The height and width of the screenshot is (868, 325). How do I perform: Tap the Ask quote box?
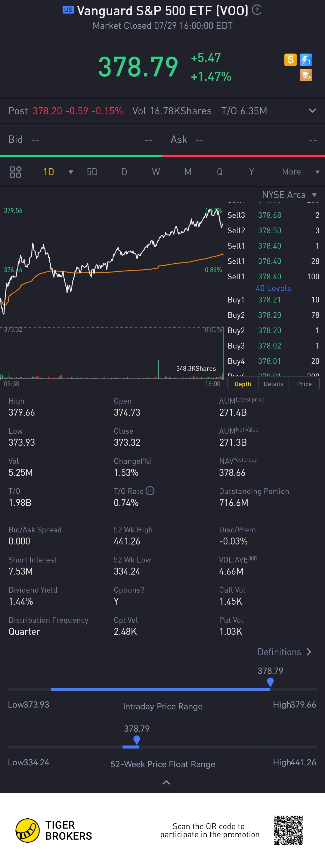[x=243, y=140]
